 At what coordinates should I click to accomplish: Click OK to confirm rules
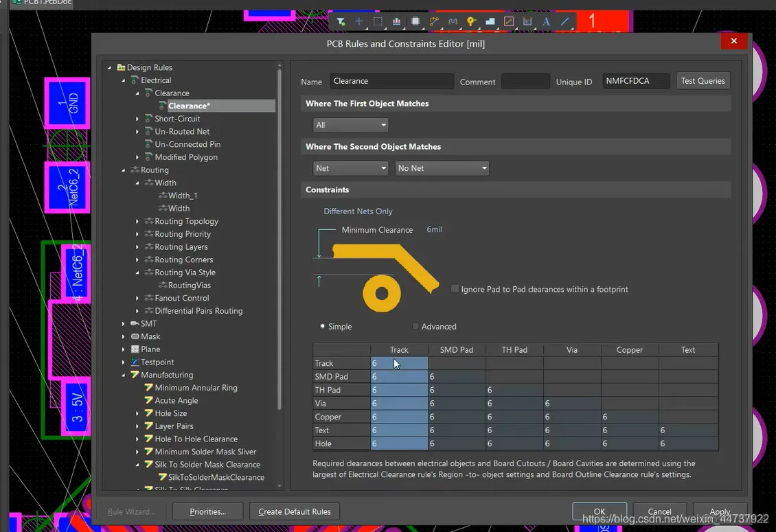point(600,511)
